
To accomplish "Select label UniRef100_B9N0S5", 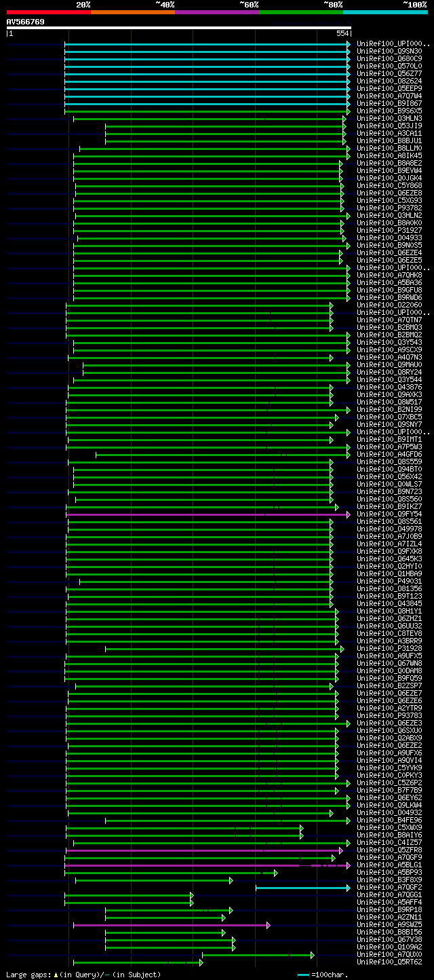I will (x=389, y=245).
